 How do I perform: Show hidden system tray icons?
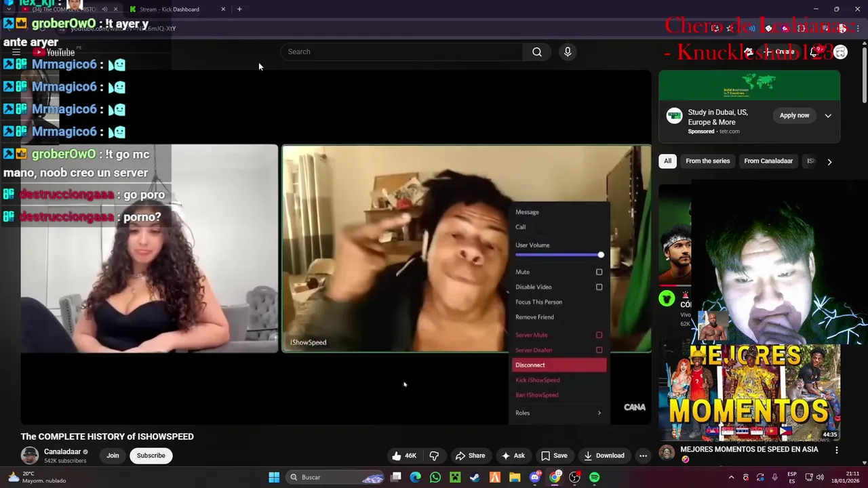731,477
